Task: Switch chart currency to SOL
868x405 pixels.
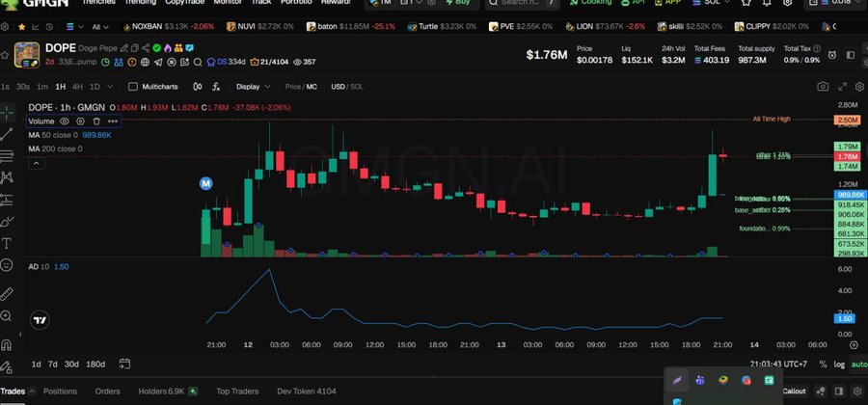Action: [358, 87]
